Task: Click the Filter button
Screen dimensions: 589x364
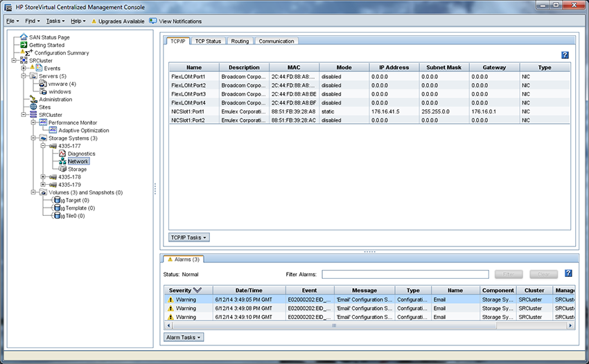Action: tap(509, 274)
